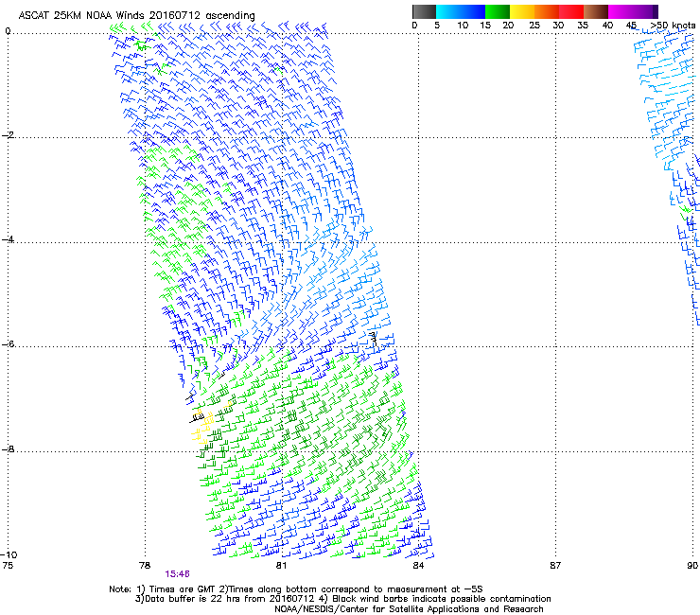
Task: Click the 'NOAA/NESDIS/Center for Satellite Applications and Research' credit
Action: point(409,608)
